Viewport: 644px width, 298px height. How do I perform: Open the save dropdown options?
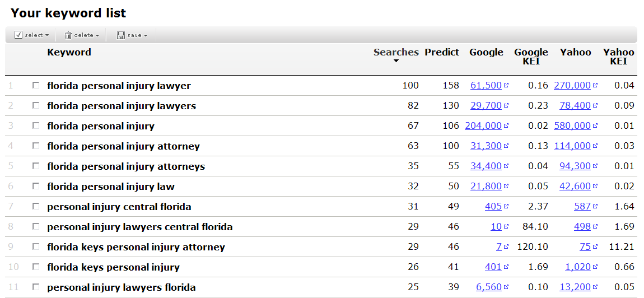coord(146,35)
